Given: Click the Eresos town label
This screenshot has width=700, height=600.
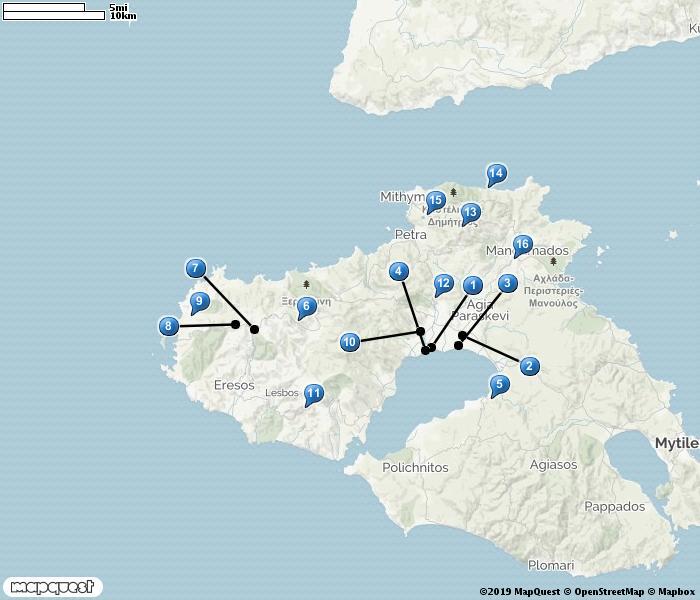Looking at the screenshot, I should click(x=234, y=385).
